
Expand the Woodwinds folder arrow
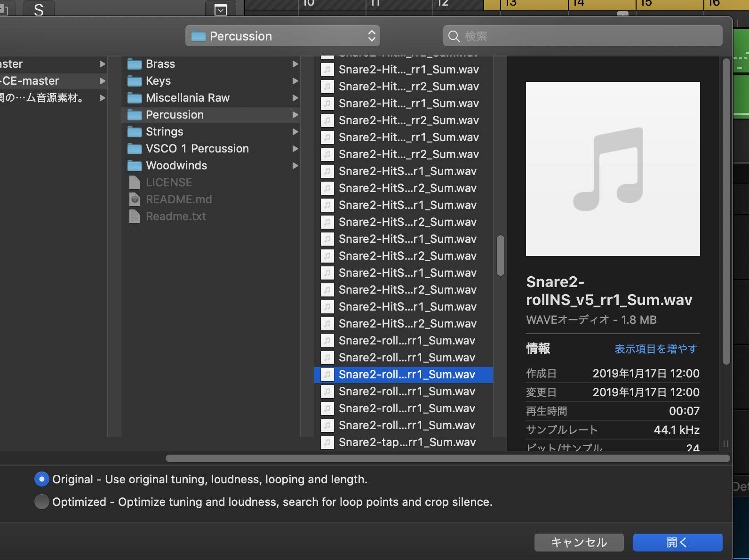[x=295, y=166]
